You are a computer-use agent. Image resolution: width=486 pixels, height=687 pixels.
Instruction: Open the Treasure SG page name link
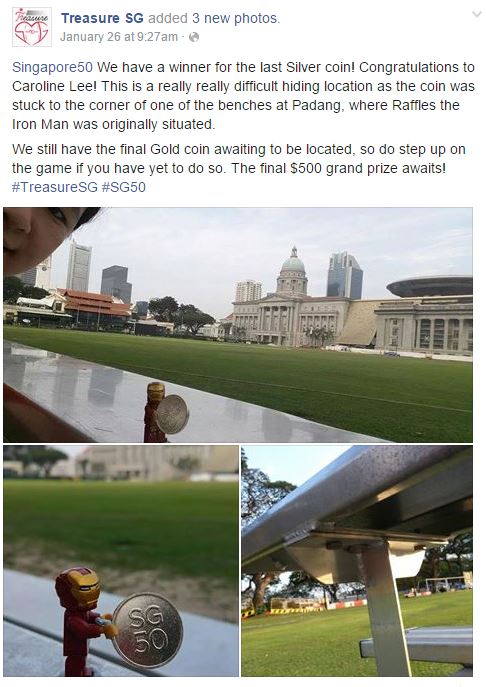(102, 18)
